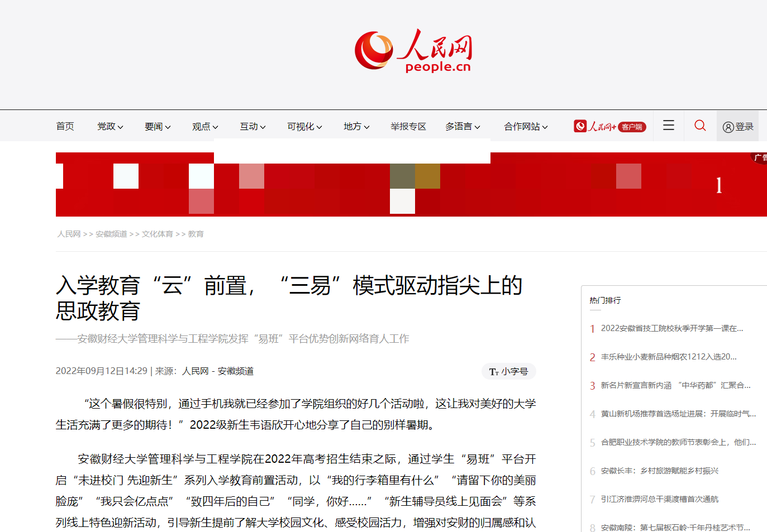The width and height of the screenshot is (767, 532).
Task: Open the 举报专区 menu item
Action: [408, 127]
